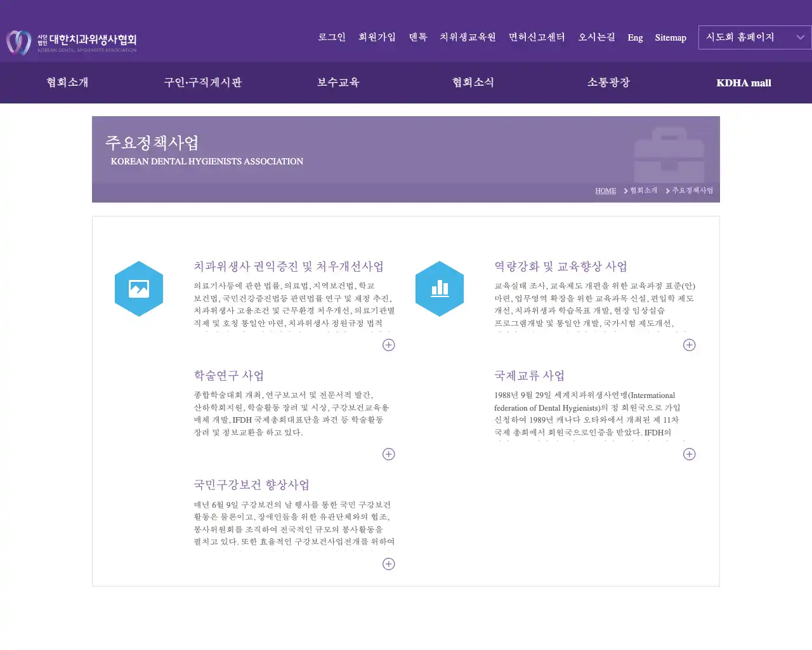Go to KDHA mall

(743, 83)
